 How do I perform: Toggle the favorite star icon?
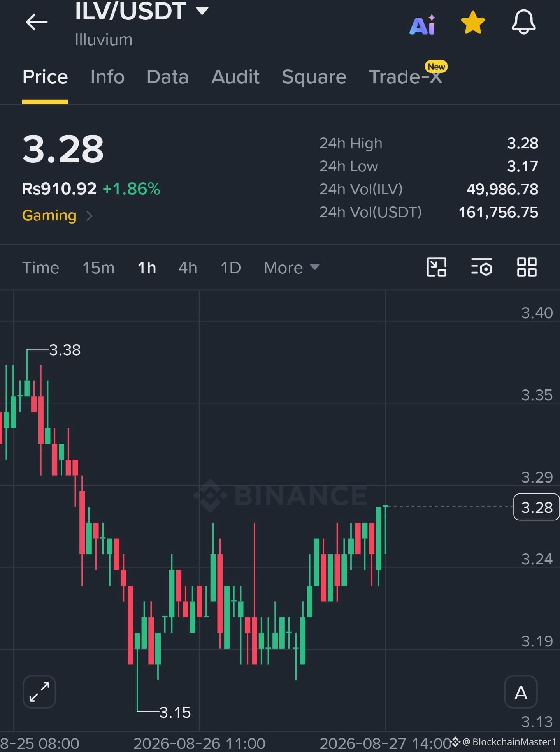(473, 23)
